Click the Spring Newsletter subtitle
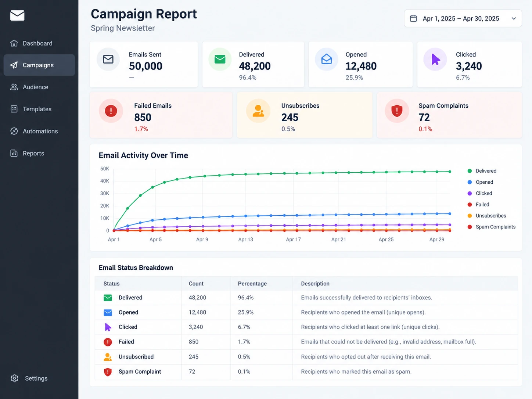 pyautogui.click(x=123, y=28)
